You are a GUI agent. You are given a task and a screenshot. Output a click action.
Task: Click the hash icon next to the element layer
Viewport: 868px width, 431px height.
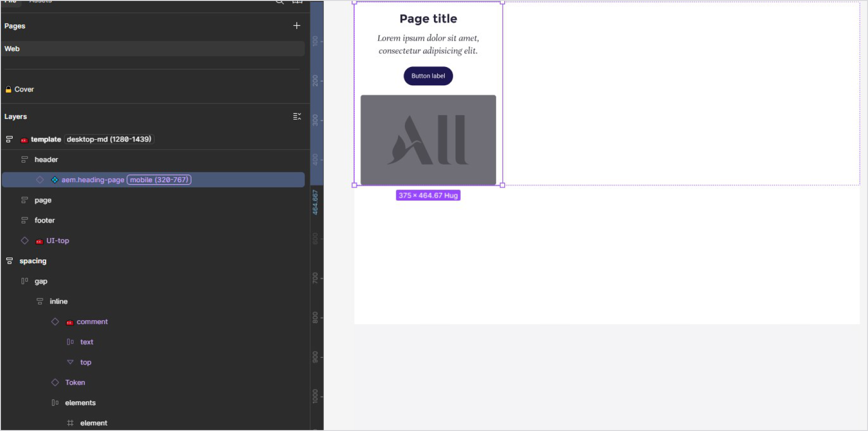point(70,423)
